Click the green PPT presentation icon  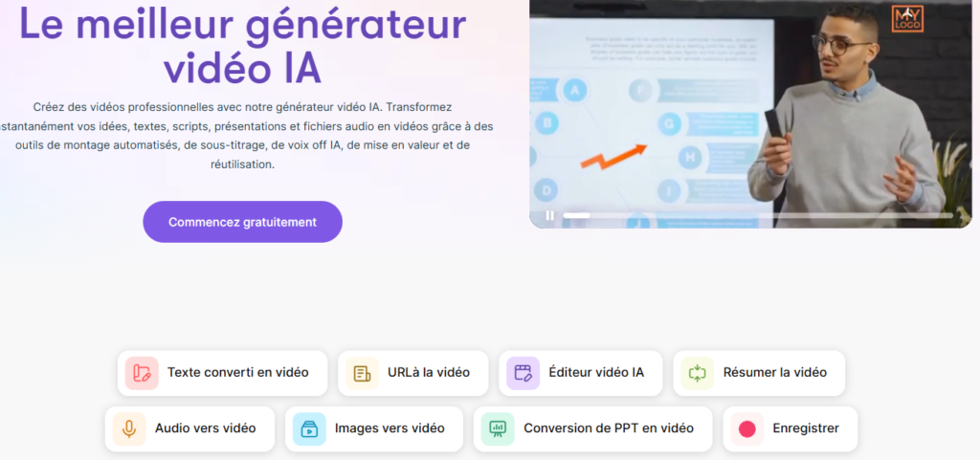point(497,428)
